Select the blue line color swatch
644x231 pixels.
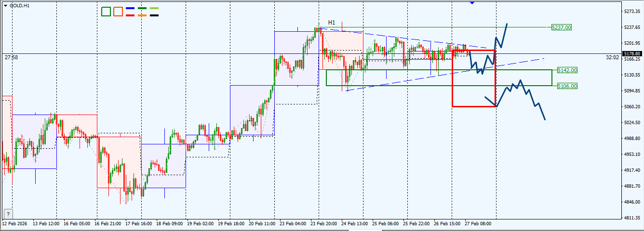point(130,8)
